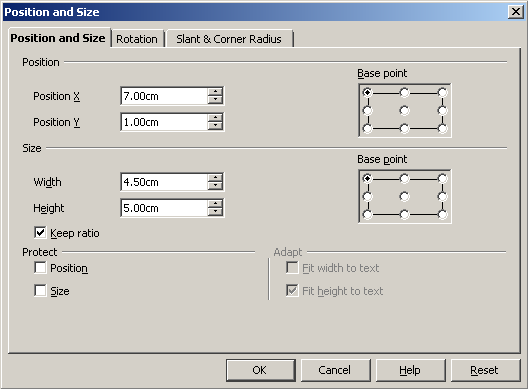
Task: Click the Height label
Action: coord(48,208)
